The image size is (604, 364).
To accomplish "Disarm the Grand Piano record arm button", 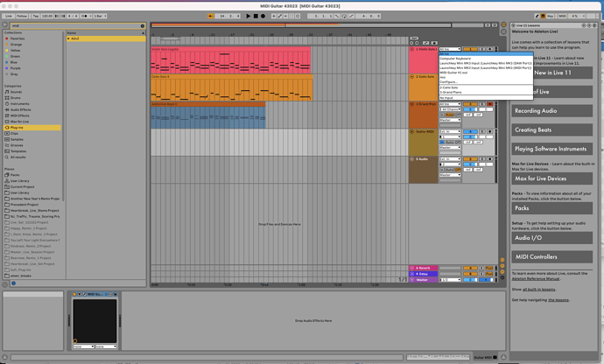I will 489,104.
